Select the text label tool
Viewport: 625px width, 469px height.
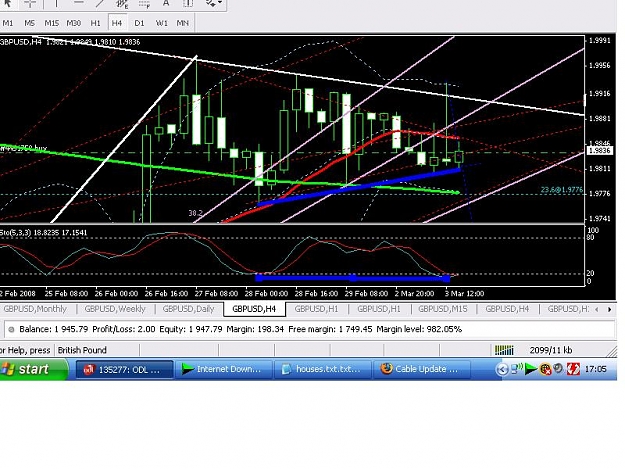coord(166,4)
